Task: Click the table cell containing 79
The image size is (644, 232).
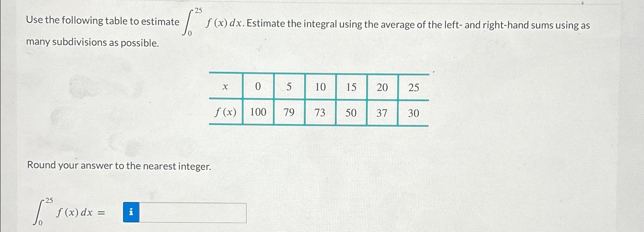Action: tap(289, 112)
